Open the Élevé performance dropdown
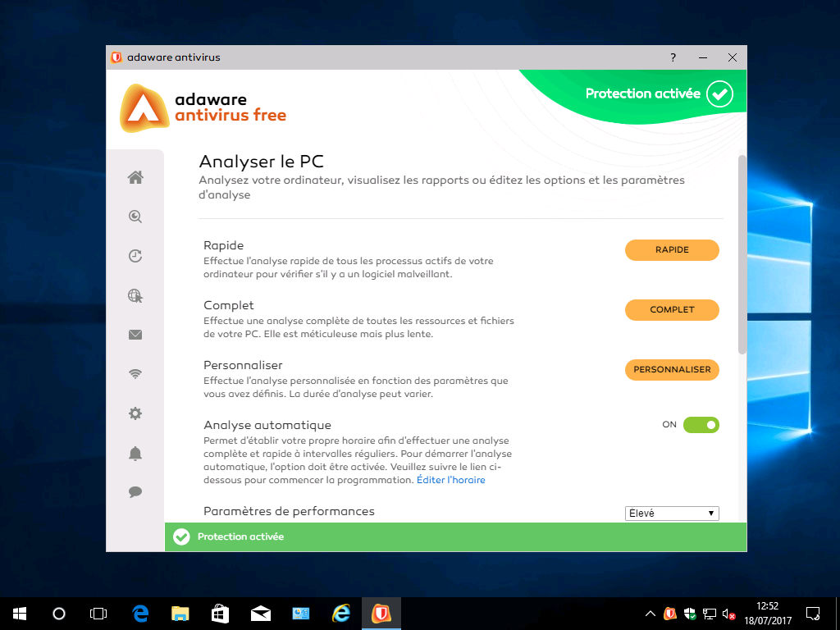The image size is (840, 630). [x=671, y=513]
